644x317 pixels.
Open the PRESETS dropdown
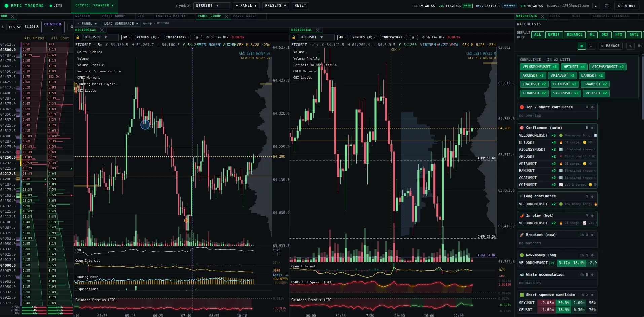[x=275, y=6]
